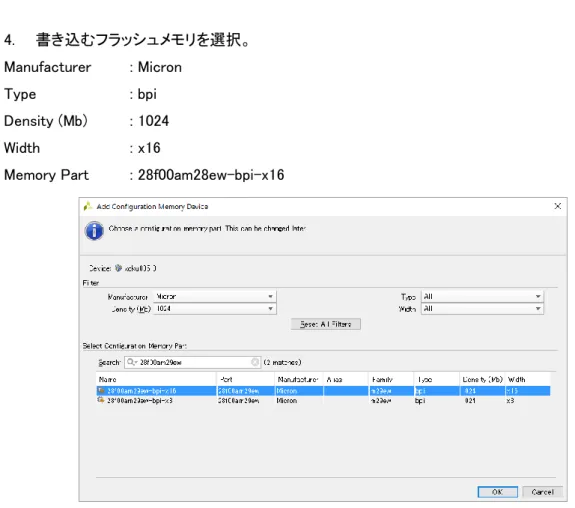Click into the memory part Search field
Image resolution: width=575 pixels, height=508 pixels.
tap(193, 362)
